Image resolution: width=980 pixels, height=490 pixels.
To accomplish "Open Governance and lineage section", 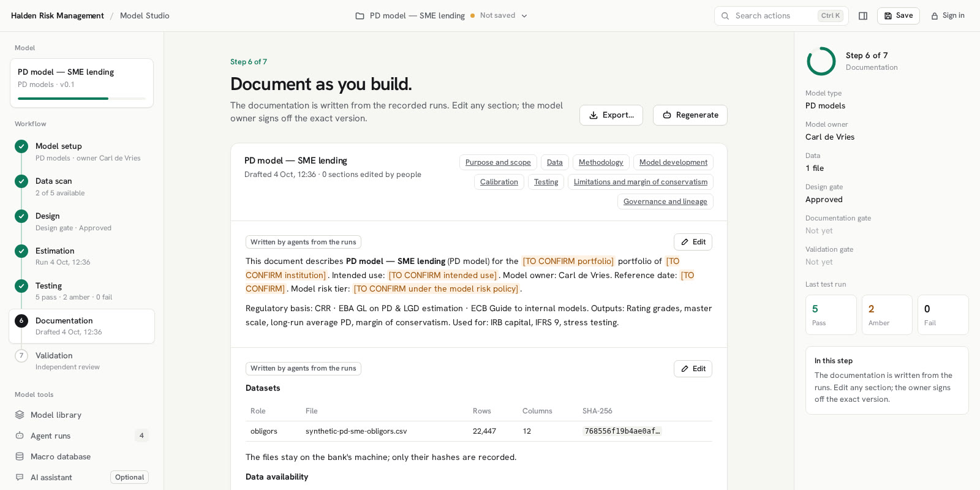I will click(665, 202).
